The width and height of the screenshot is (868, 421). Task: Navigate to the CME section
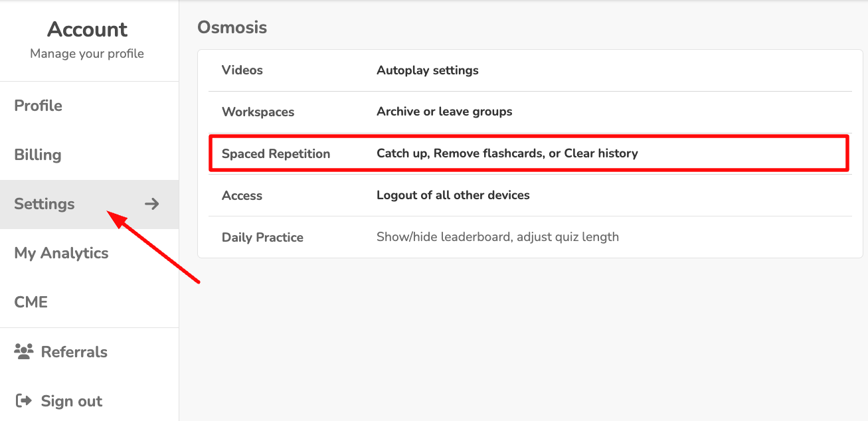(31, 302)
